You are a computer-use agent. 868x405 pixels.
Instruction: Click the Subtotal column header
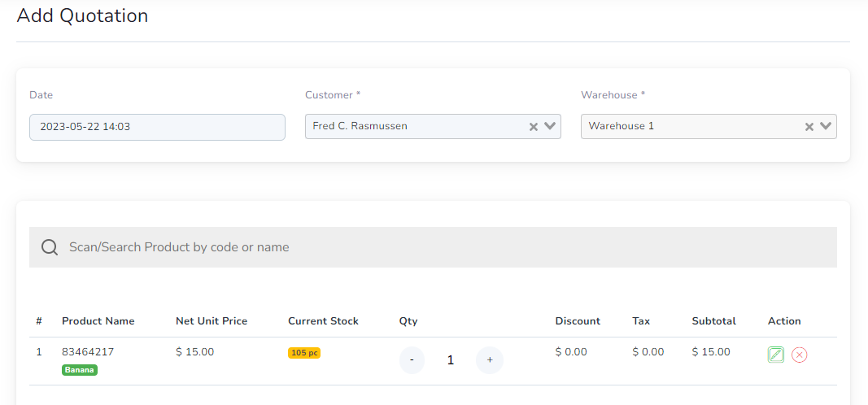[x=713, y=321]
